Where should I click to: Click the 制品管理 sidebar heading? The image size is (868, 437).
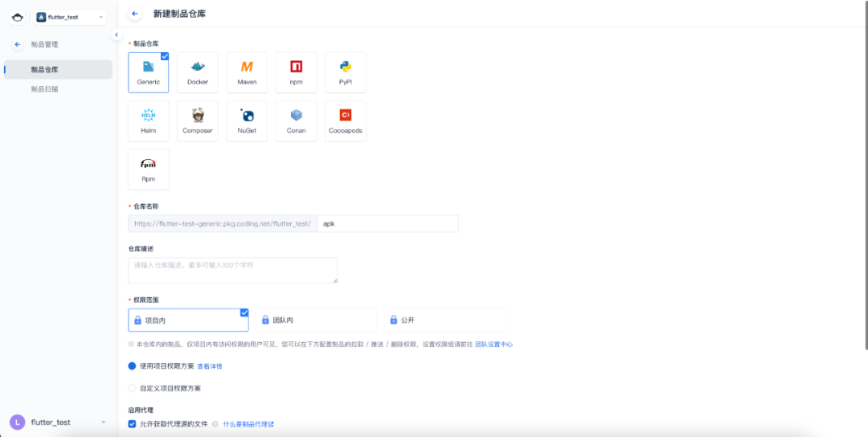point(44,45)
